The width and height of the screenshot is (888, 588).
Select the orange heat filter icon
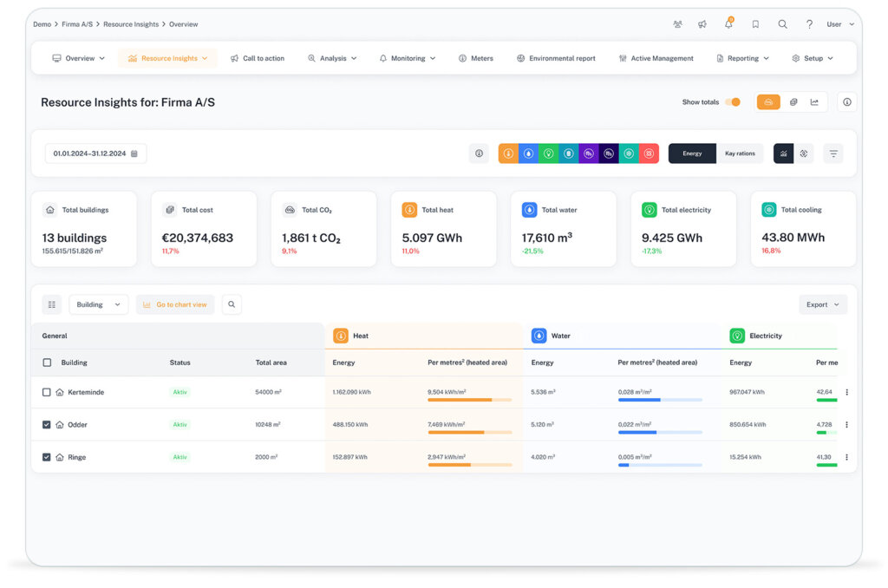pyautogui.click(x=508, y=154)
